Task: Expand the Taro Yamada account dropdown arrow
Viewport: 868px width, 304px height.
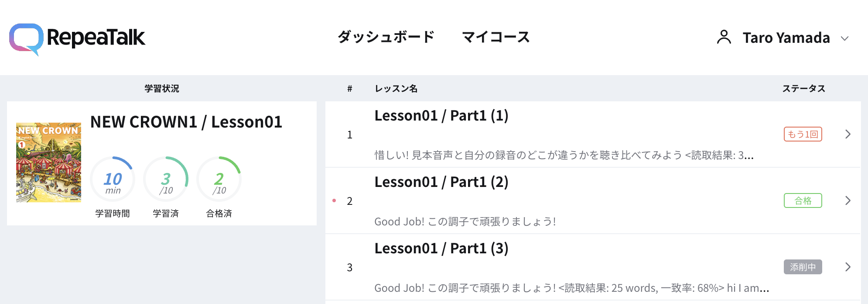Action: point(844,38)
